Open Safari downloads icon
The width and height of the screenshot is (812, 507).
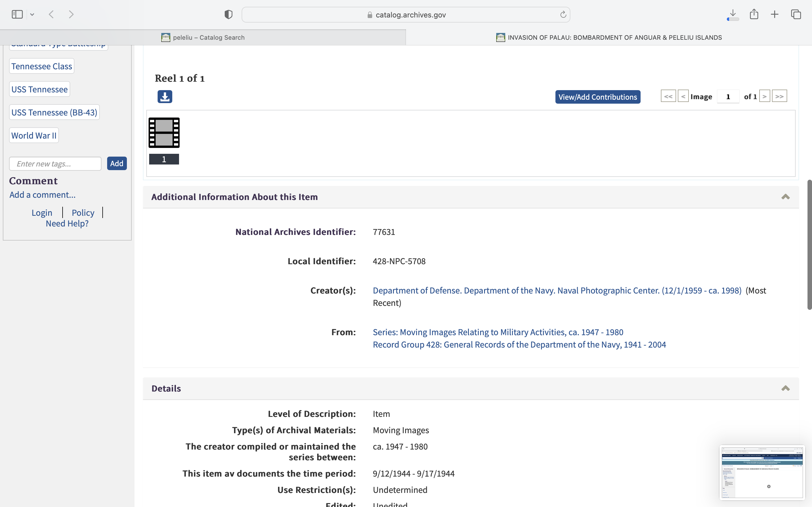pos(733,14)
